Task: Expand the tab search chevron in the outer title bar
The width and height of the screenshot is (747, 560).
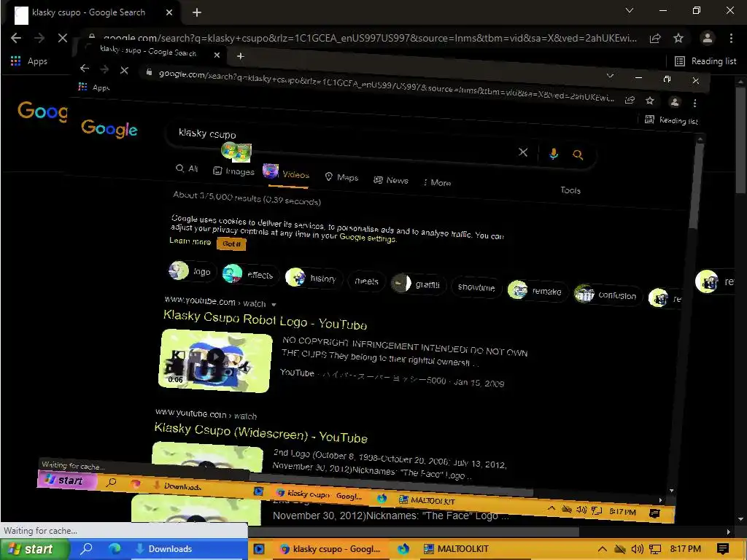Action: click(630, 10)
